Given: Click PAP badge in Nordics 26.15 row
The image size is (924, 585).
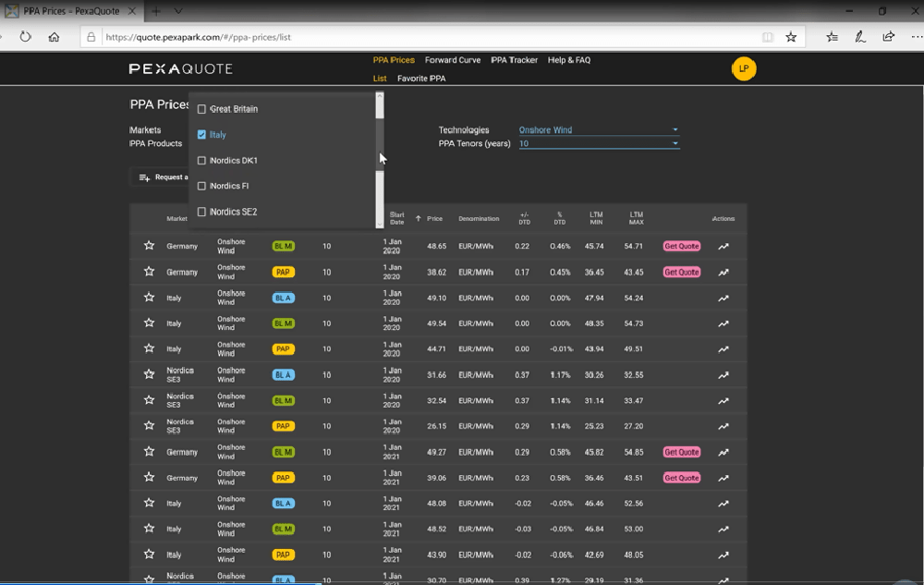Looking at the screenshot, I should coord(283,427).
